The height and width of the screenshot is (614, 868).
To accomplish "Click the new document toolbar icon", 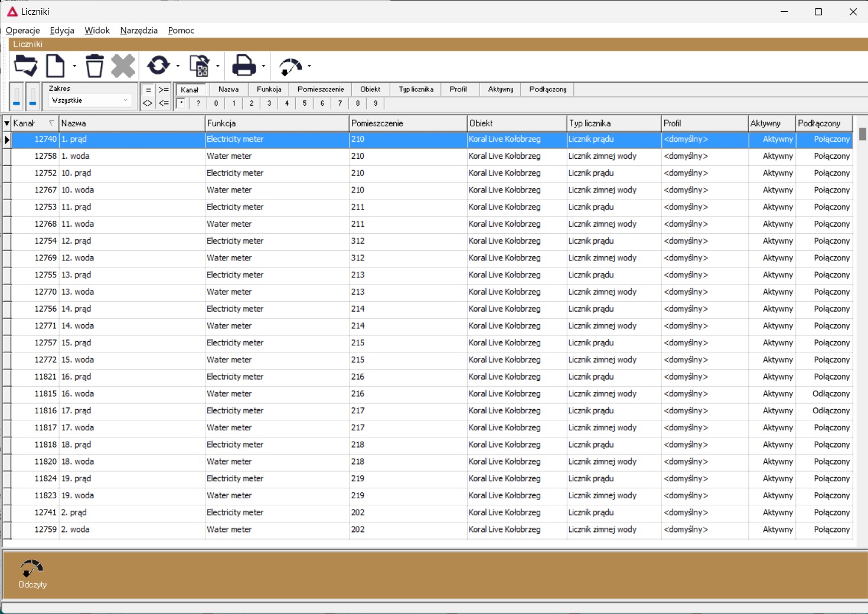I will point(56,66).
